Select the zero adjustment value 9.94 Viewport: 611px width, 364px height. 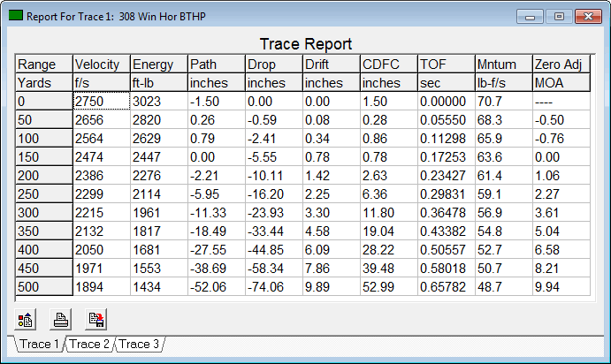point(561,287)
